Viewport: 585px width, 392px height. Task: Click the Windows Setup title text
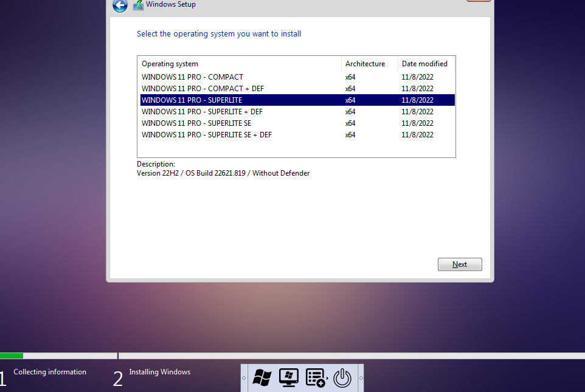171,4
